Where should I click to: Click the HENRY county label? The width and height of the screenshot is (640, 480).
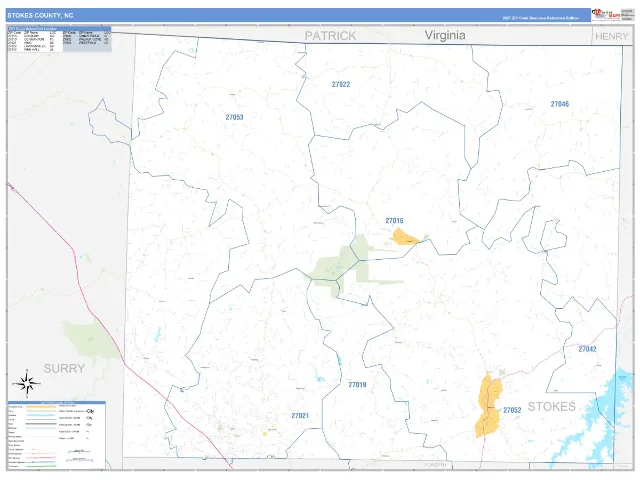(x=611, y=36)
